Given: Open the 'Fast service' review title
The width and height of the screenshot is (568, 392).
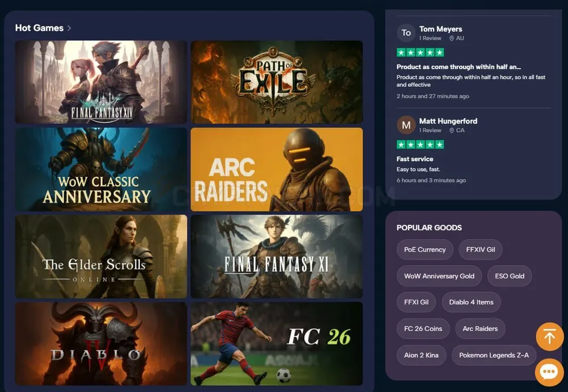Looking at the screenshot, I should coord(415,159).
